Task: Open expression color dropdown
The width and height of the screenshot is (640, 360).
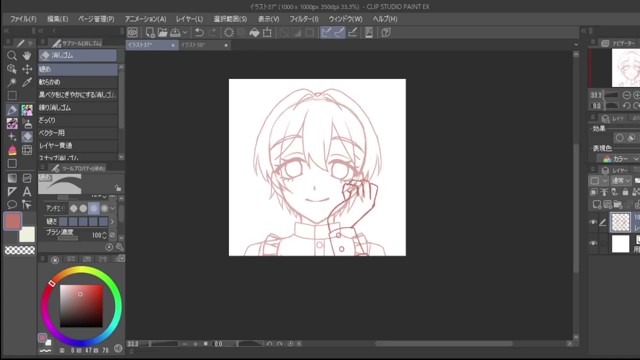Action: (619, 158)
